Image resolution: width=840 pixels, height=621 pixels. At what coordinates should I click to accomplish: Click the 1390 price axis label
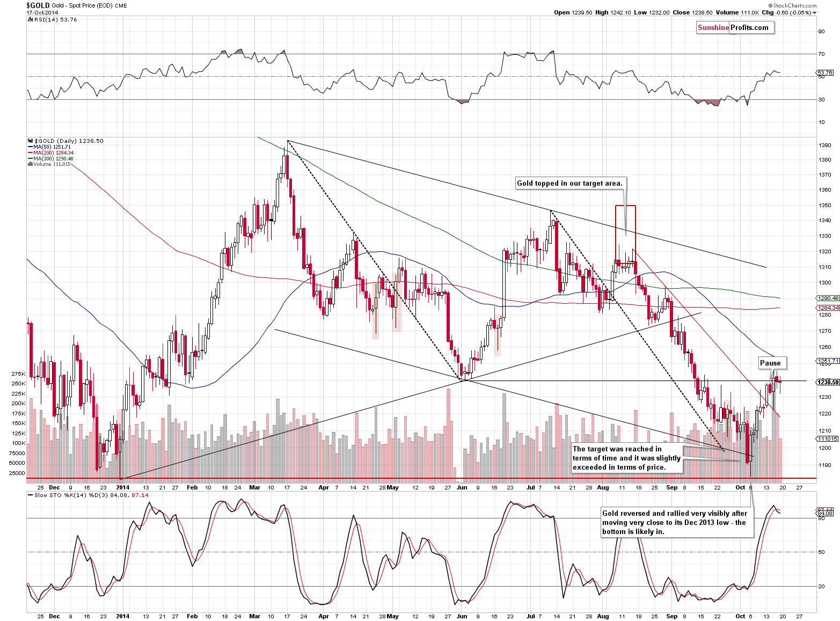[x=825, y=145]
